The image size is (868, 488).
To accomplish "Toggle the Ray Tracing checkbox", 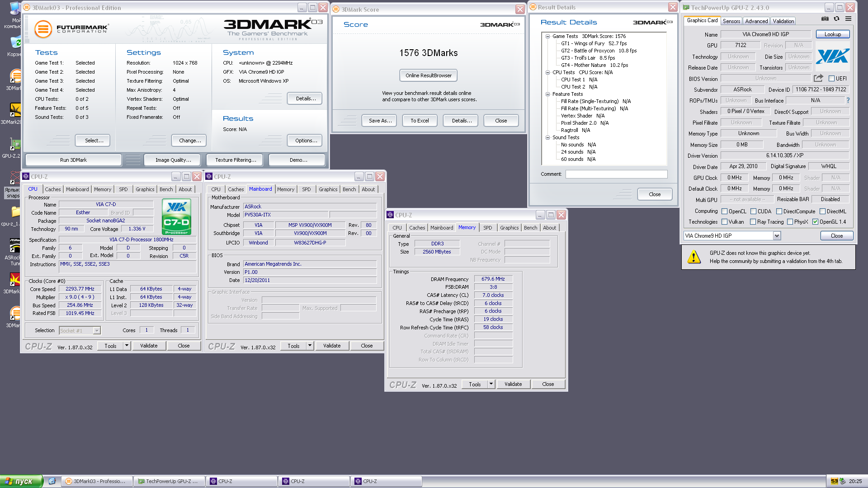I will click(753, 222).
